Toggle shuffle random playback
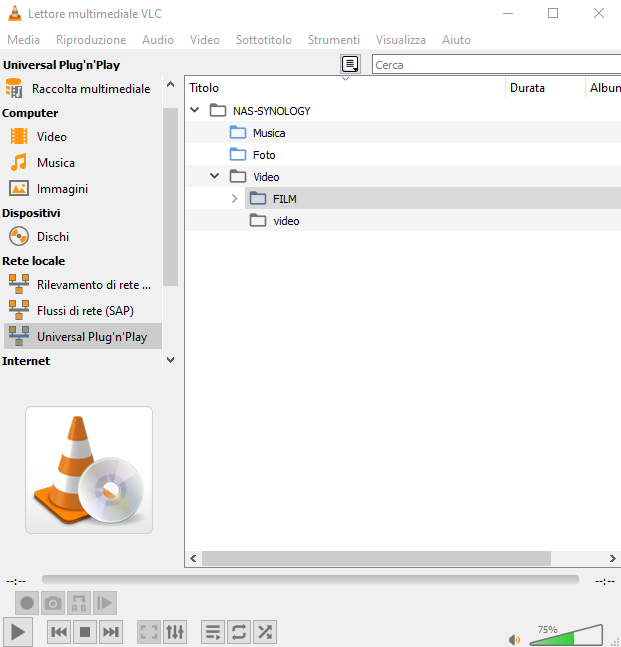The image size is (621, 647). click(x=265, y=632)
